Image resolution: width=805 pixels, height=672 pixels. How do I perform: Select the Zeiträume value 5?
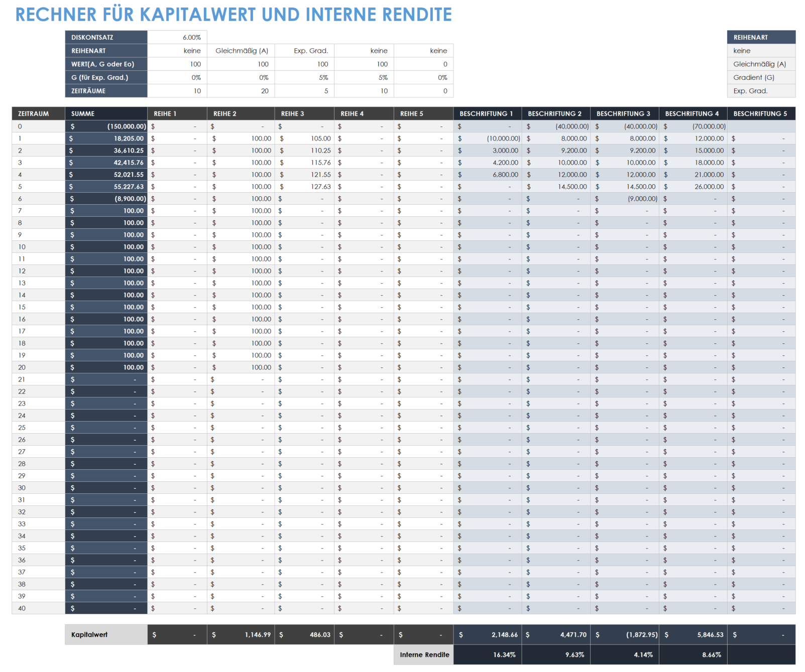point(304,91)
